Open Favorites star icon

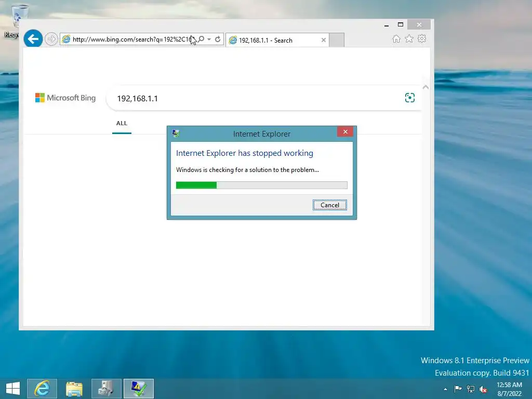pyautogui.click(x=409, y=39)
